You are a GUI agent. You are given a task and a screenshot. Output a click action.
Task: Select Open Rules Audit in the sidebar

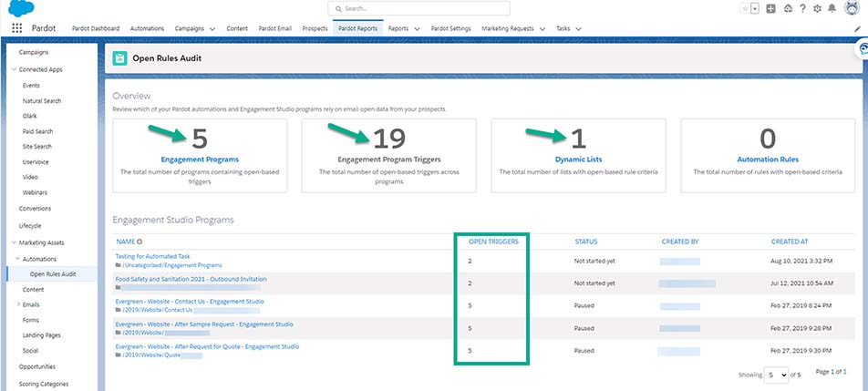53,273
